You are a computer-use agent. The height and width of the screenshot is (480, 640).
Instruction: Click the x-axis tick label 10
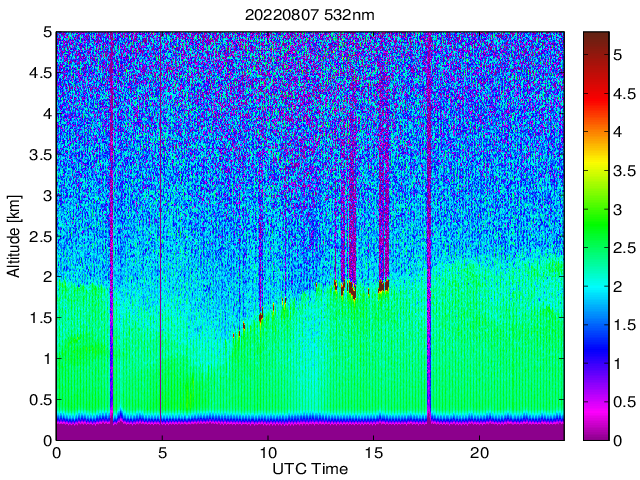tap(267, 453)
